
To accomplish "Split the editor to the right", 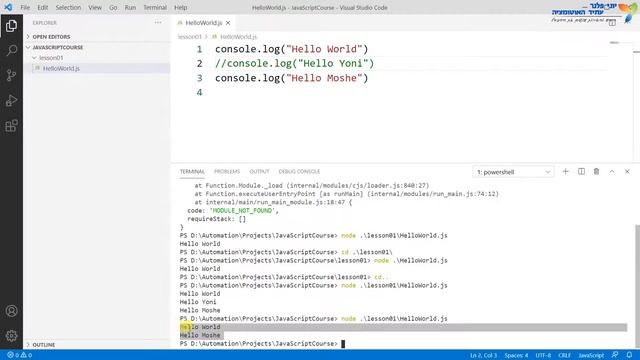I will 612,23.
